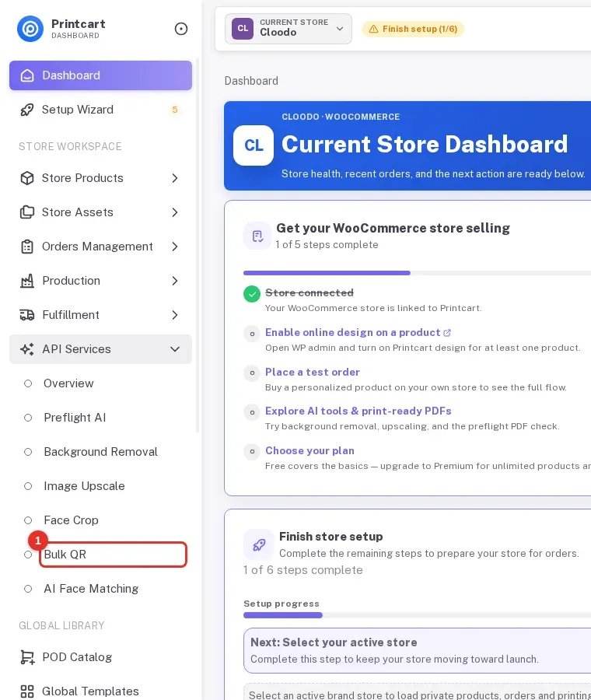The image size is (591, 700).
Task: Click the Global Templates grid icon
Action: tap(27, 691)
